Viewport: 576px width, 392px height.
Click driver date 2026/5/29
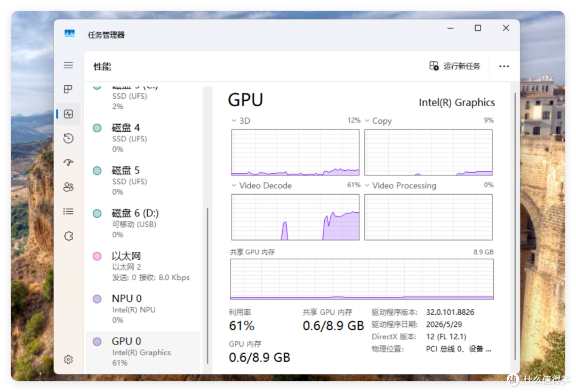(444, 324)
